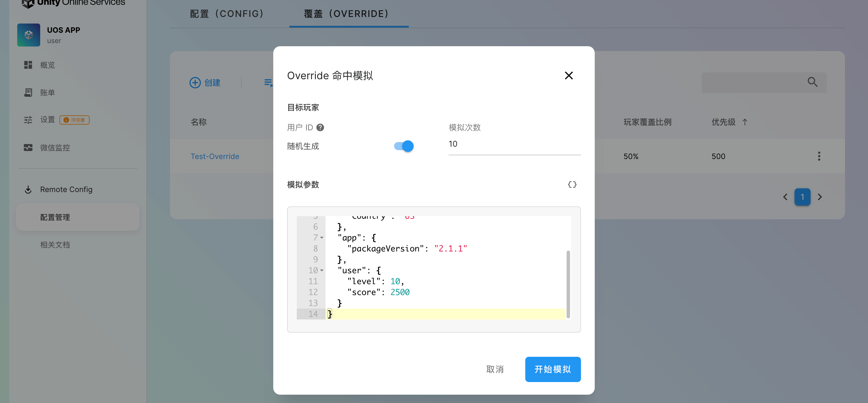Collapse the "user" block fold arrow

322,270
